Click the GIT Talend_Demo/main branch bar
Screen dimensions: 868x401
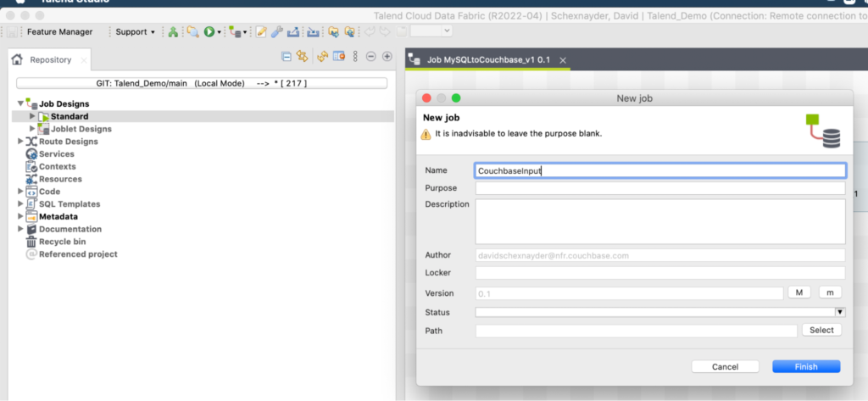click(202, 84)
